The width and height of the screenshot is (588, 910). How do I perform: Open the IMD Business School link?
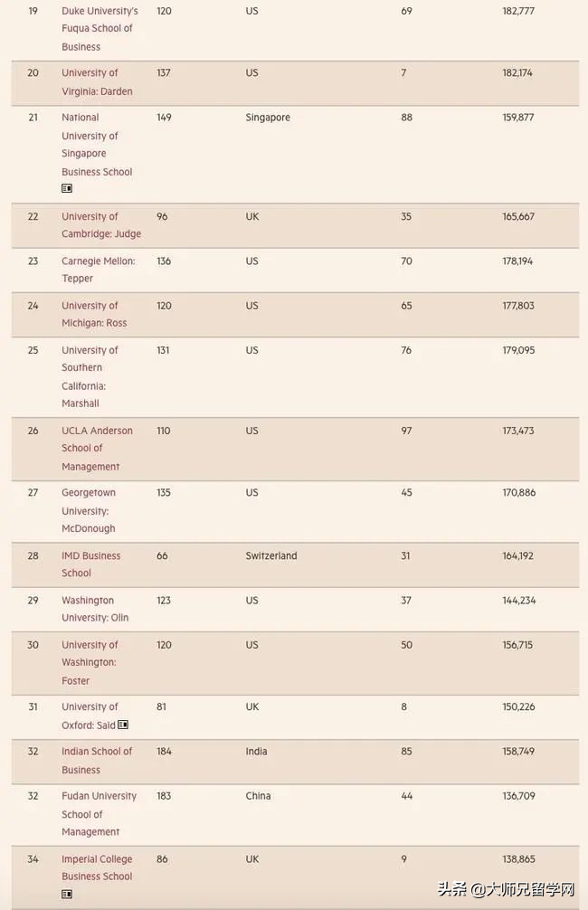click(90, 564)
